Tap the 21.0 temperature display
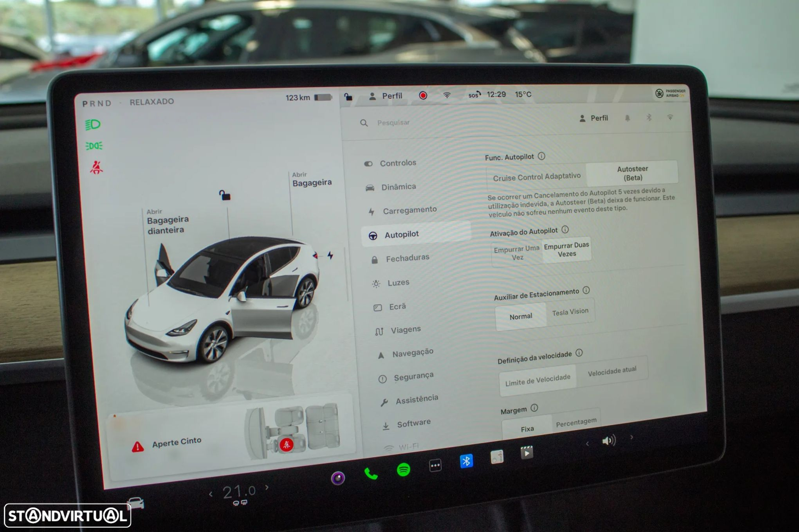 (x=239, y=491)
